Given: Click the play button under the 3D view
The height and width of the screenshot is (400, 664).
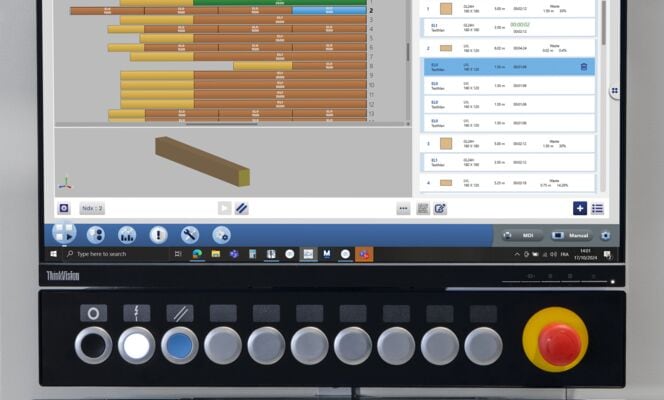Looking at the screenshot, I should (x=225, y=208).
